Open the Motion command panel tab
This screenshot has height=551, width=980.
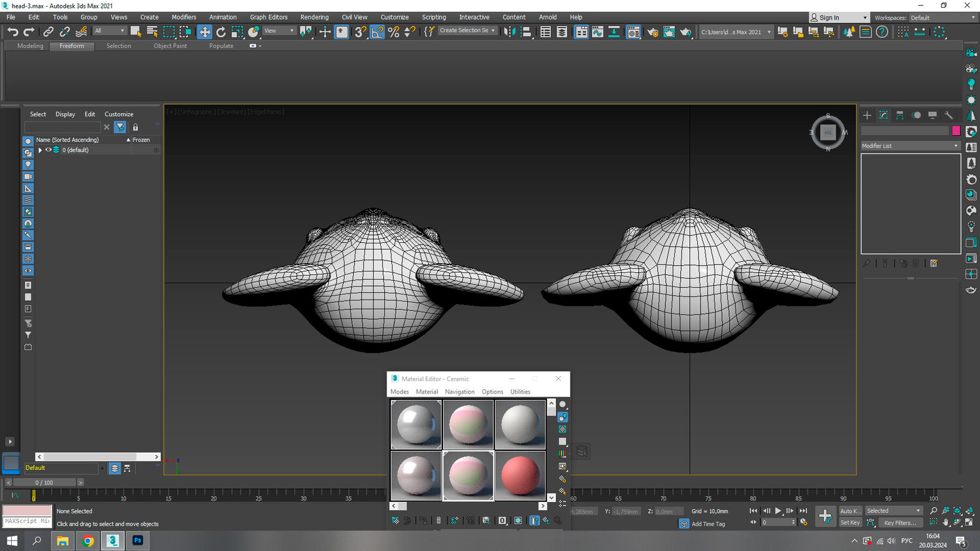point(916,115)
